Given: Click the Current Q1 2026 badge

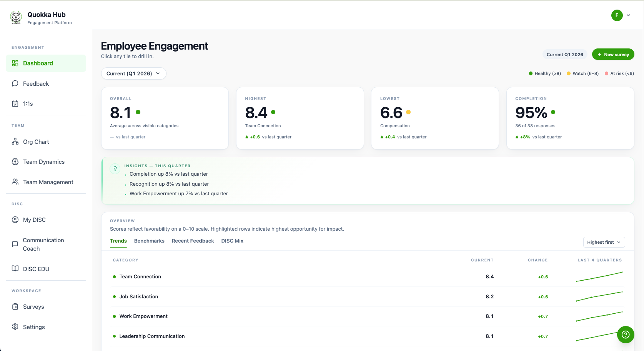Looking at the screenshot, I should [565, 55].
